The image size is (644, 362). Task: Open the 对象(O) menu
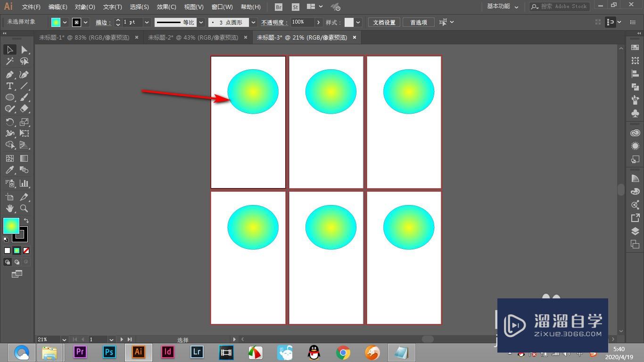coord(85,7)
